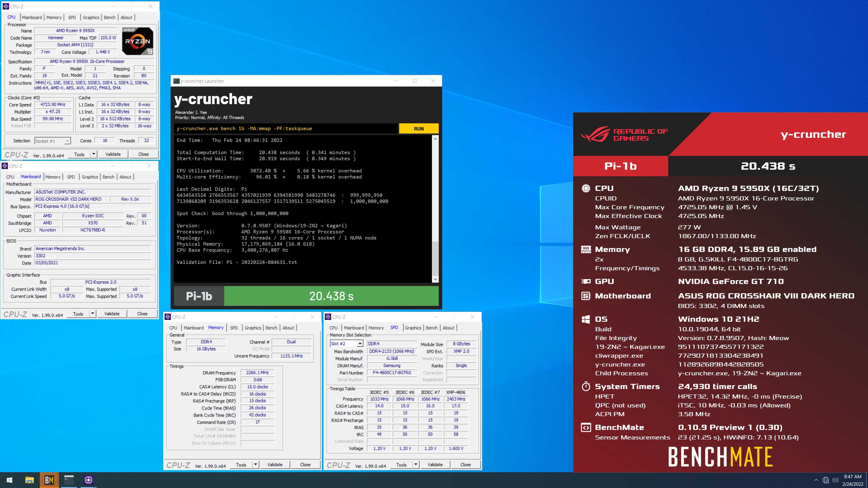Click the BenchMate OS Windows icon
The width and height of the screenshot is (868, 488).
(586, 319)
